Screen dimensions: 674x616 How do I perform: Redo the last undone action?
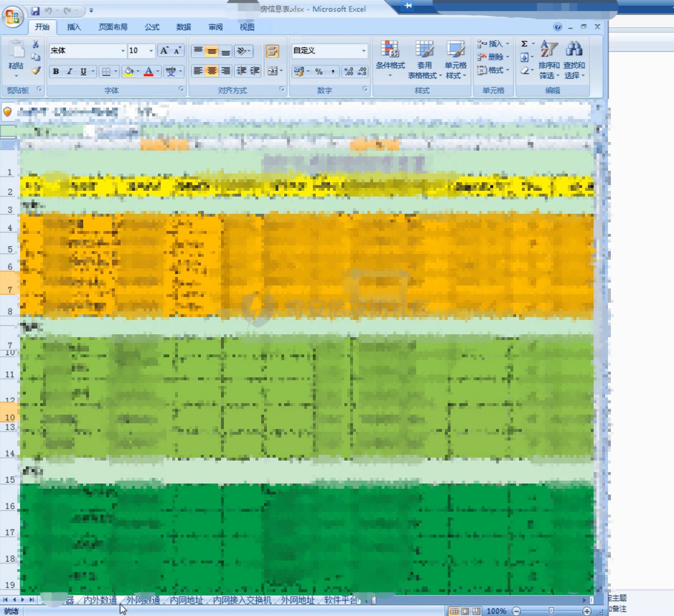tap(67, 11)
